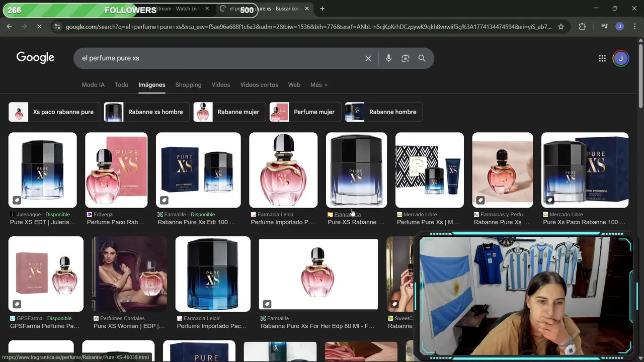Open media control icon in toolbar
The image size is (644, 362).
(605, 27)
